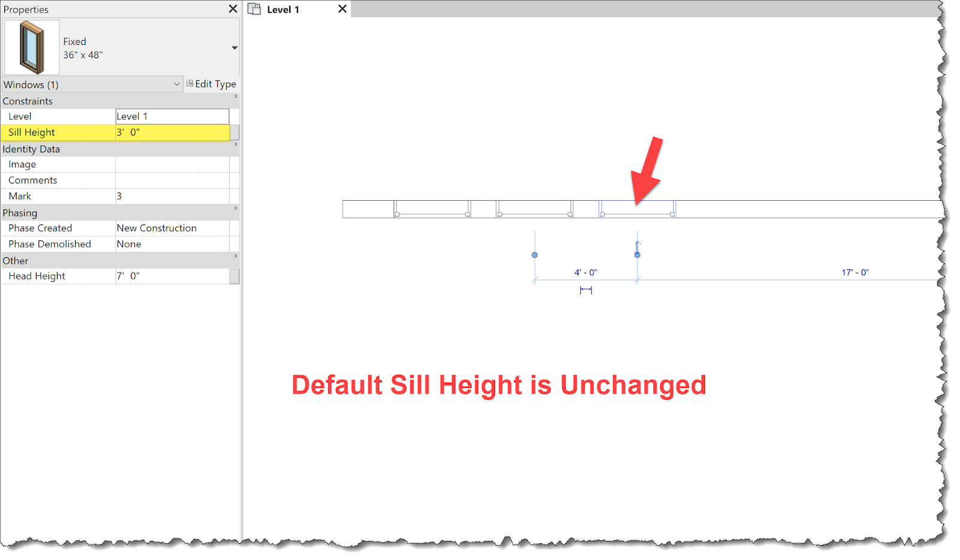The height and width of the screenshot is (560, 960).
Task: Click the left blue witness line grip dot
Action: [534, 255]
